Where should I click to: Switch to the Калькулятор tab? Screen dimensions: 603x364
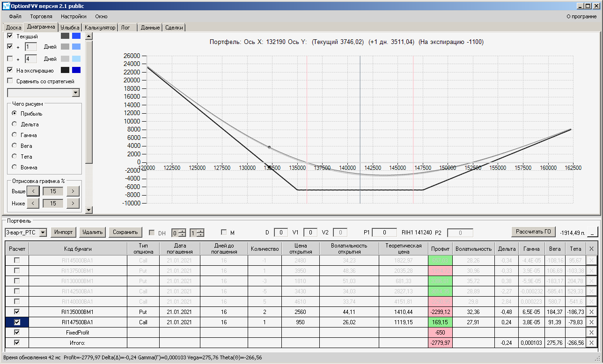100,28
